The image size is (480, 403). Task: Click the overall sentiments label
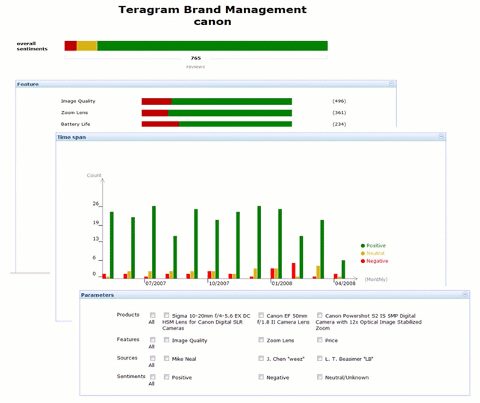coord(32,46)
